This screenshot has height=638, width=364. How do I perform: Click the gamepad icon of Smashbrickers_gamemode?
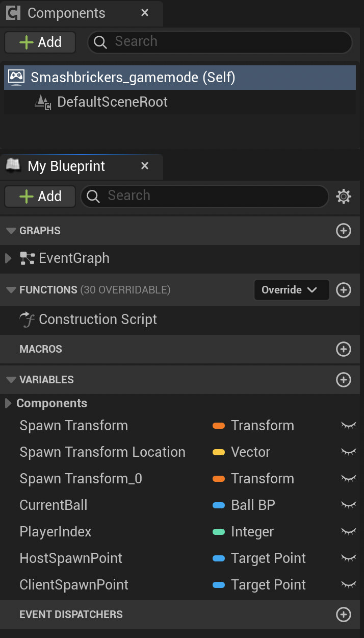[x=16, y=78]
